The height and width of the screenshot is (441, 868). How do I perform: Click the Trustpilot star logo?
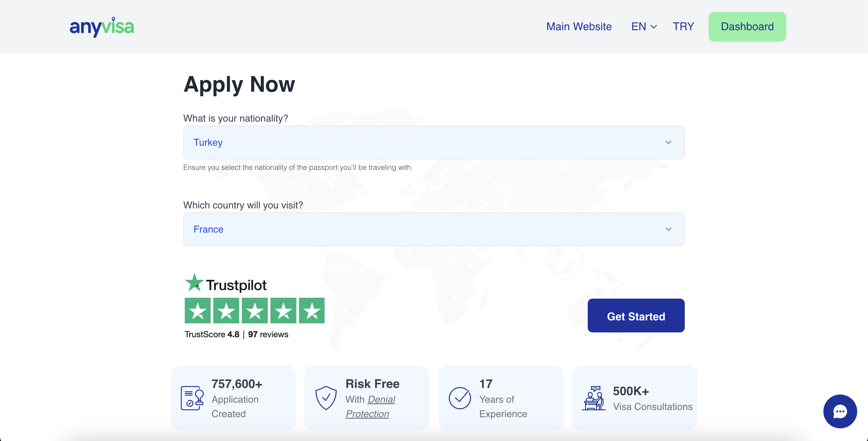194,282
